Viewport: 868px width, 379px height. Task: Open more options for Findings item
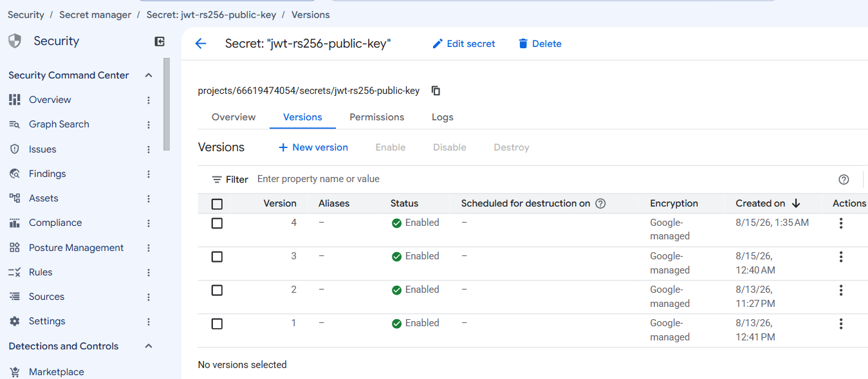click(149, 174)
